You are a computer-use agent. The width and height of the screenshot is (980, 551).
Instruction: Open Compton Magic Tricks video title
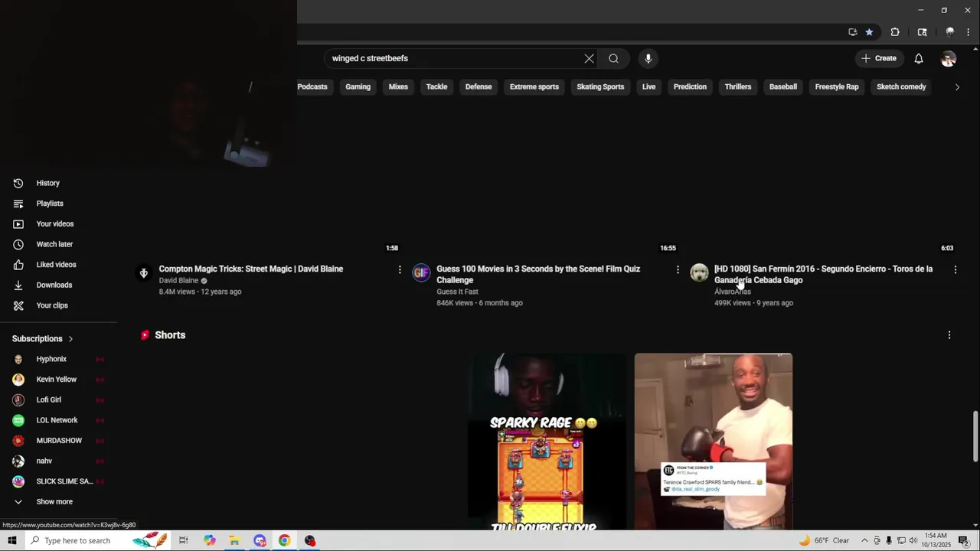[x=251, y=269]
